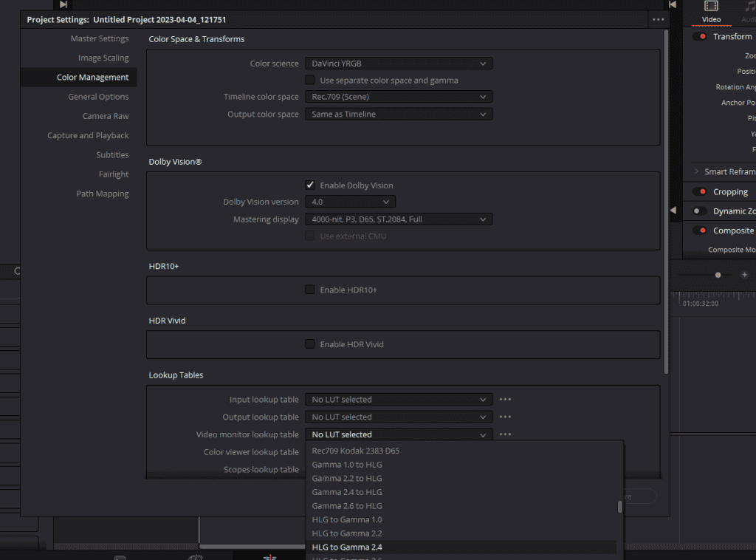Screen dimensions: 756x560
Task: Open Dolby Vision version dropdown
Action: tap(351, 202)
